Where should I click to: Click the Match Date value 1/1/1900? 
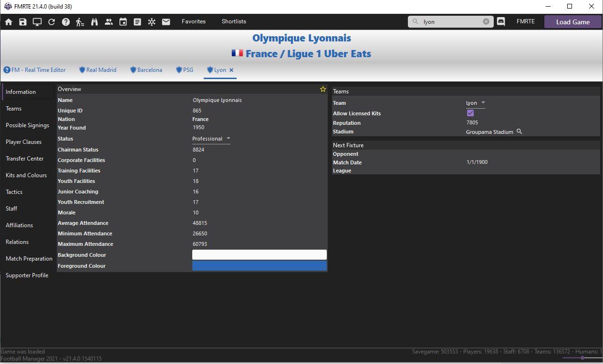[x=477, y=162]
